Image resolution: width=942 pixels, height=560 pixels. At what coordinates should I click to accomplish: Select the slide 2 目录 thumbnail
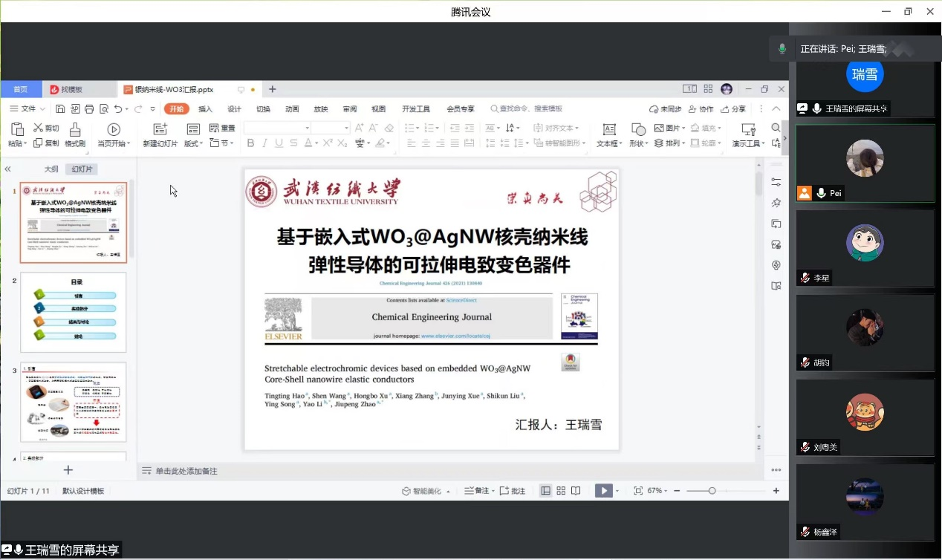pos(73,312)
